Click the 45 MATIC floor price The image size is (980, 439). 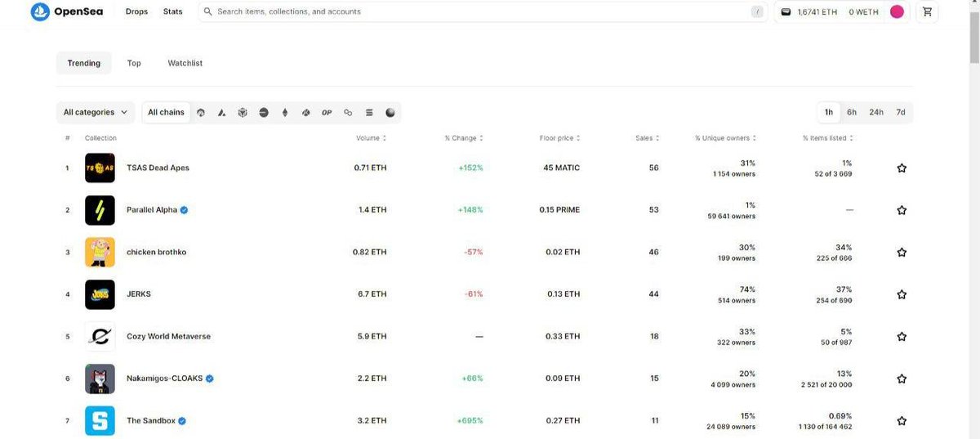(561, 168)
